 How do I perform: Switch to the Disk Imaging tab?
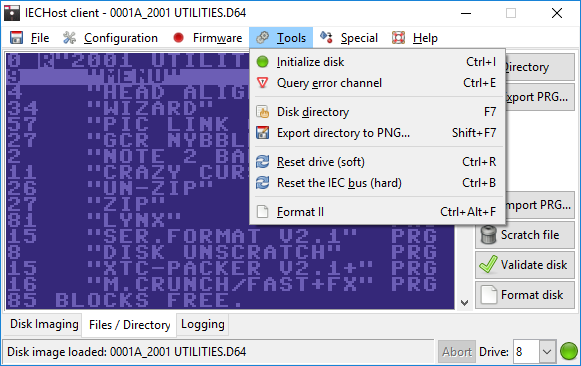point(44,324)
